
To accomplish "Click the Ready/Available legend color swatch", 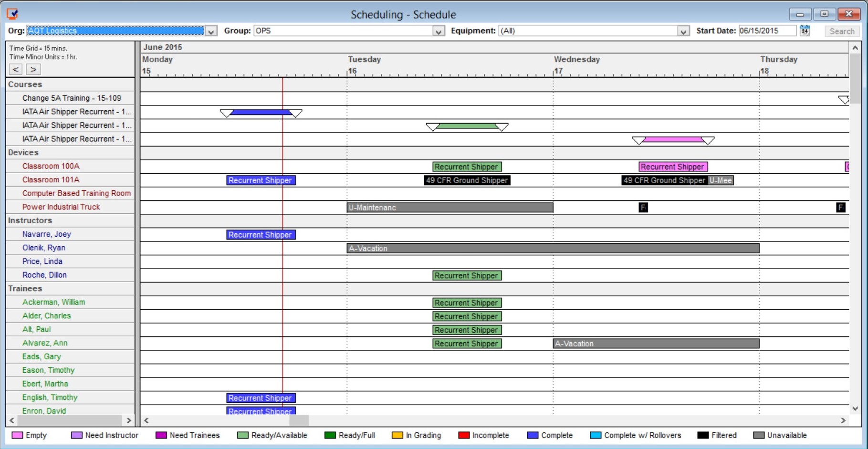I will (x=242, y=435).
